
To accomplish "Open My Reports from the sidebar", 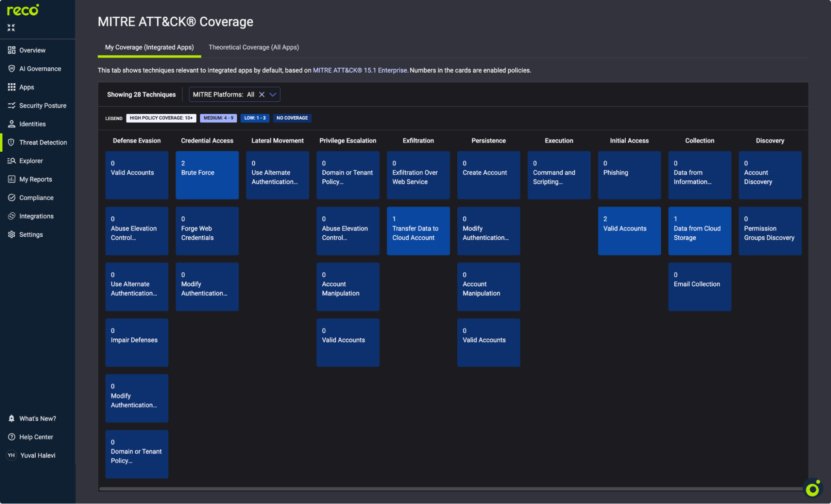I will (35, 179).
